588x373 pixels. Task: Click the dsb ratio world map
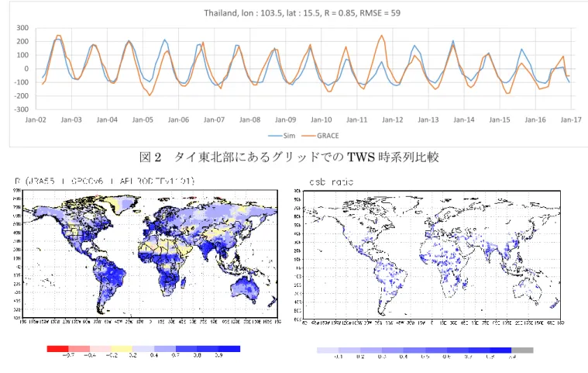432,254
